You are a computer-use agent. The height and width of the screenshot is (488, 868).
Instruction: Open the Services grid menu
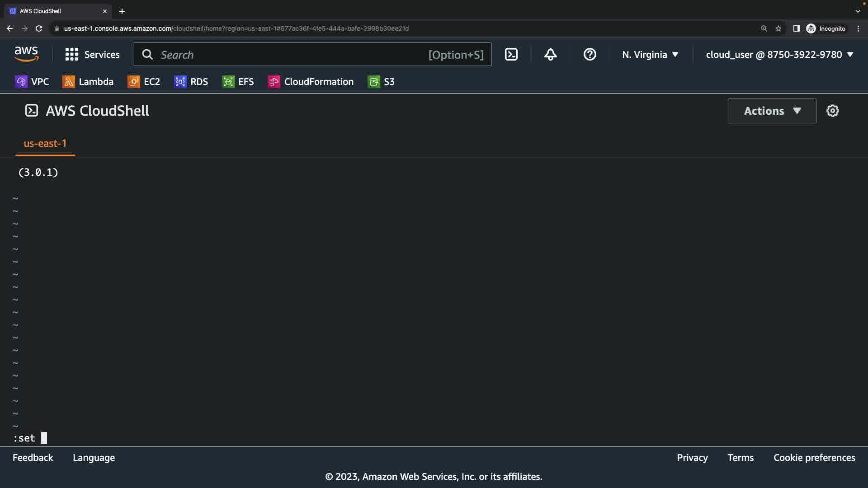coord(92,55)
